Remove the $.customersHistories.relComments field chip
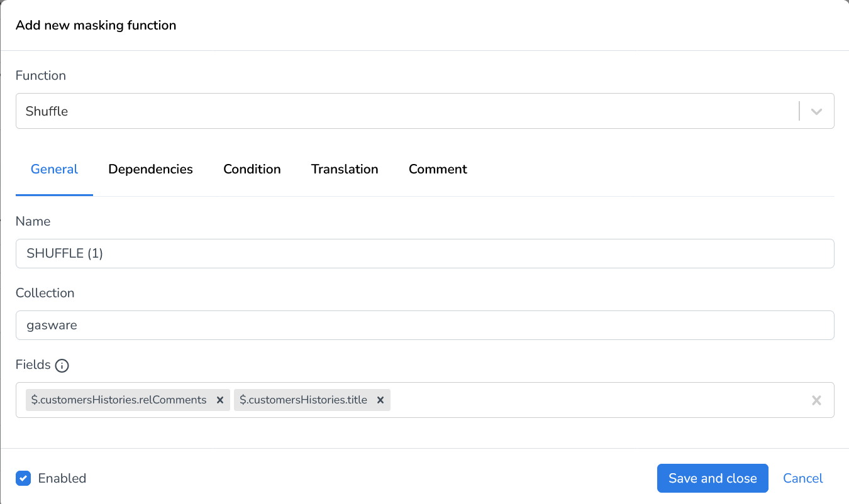The height and width of the screenshot is (504, 849). pyautogui.click(x=219, y=400)
